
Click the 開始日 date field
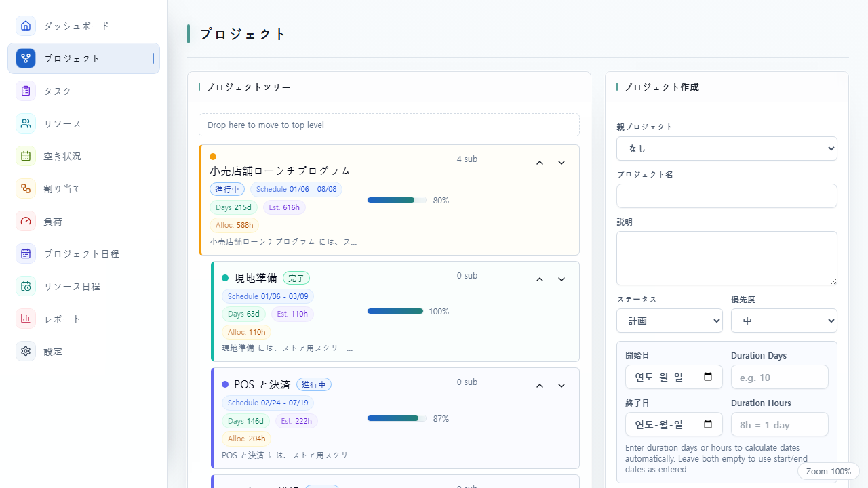[674, 377]
